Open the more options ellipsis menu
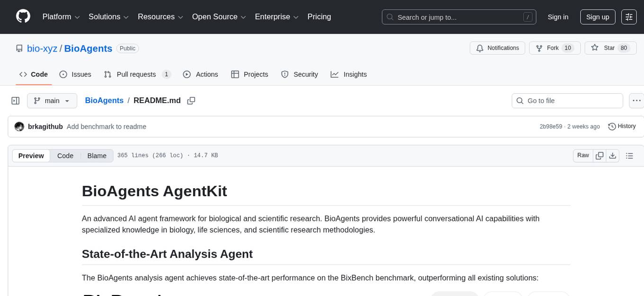The image size is (644, 296). pos(636,100)
